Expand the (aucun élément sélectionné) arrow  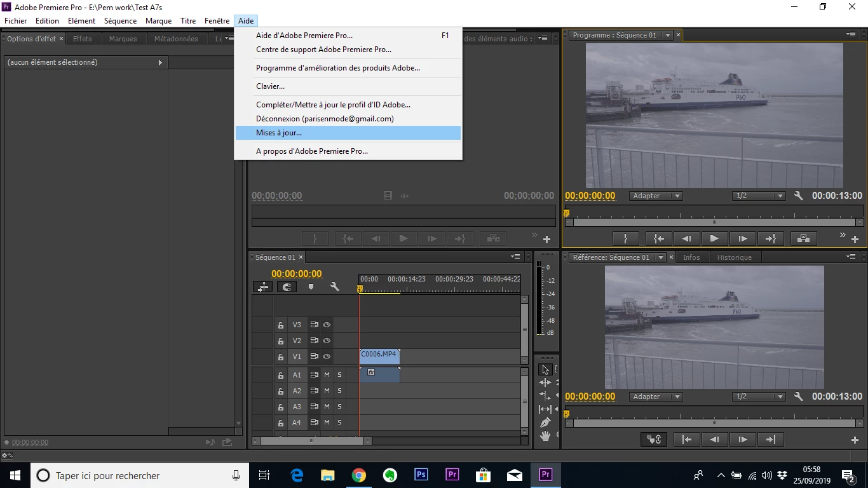click(x=160, y=62)
